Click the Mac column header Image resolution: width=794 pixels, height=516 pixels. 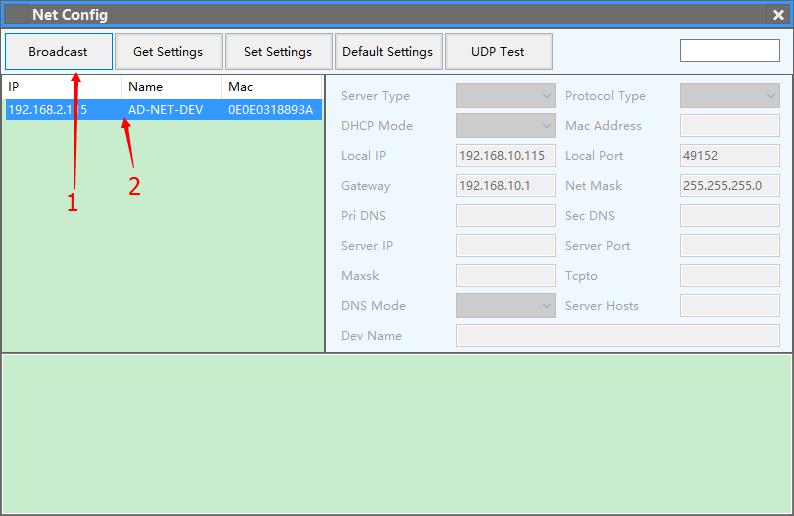point(272,87)
